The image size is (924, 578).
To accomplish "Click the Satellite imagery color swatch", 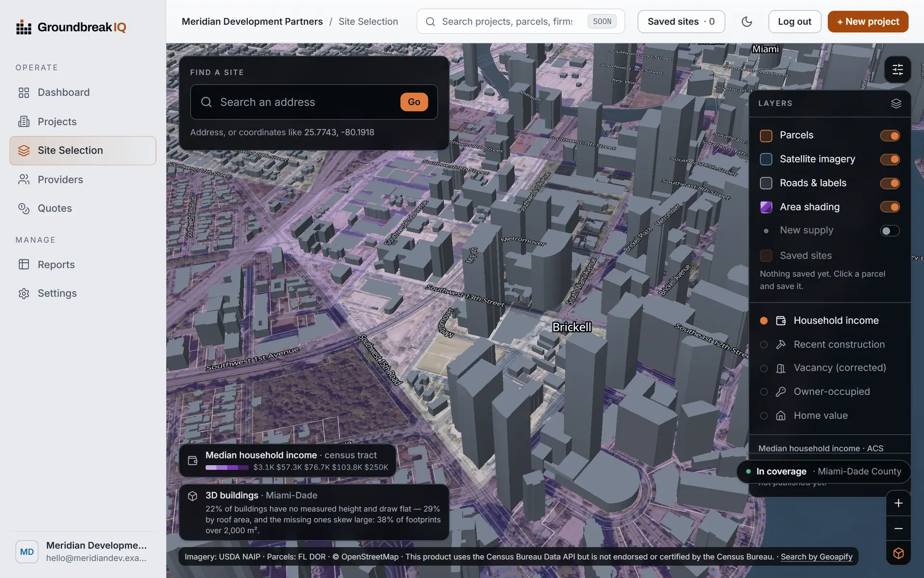I will (x=766, y=159).
